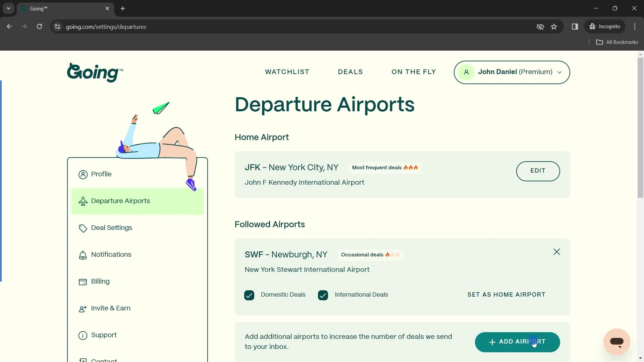The height and width of the screenshot is (362, 644).
Task: Select Deal Settings in sidebar
Action: pos(137,228)
